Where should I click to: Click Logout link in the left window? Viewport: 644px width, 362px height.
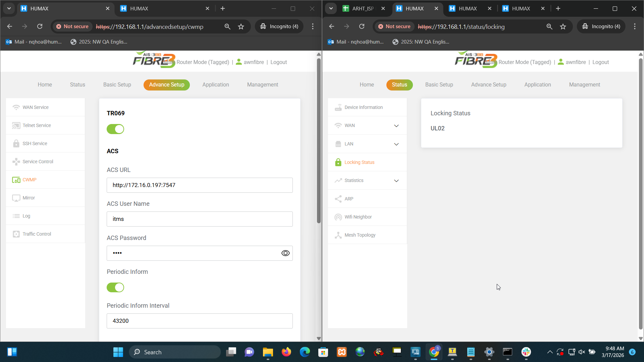click(x=278, y=62)
